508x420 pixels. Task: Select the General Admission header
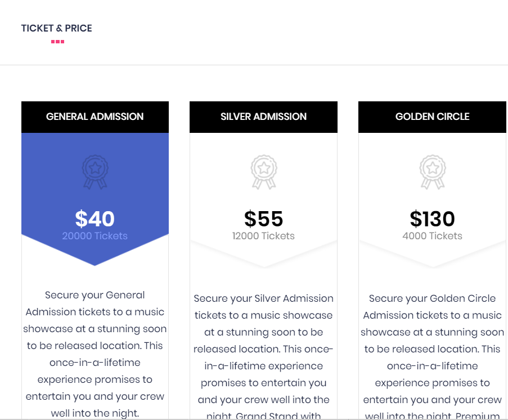point(95,117)
